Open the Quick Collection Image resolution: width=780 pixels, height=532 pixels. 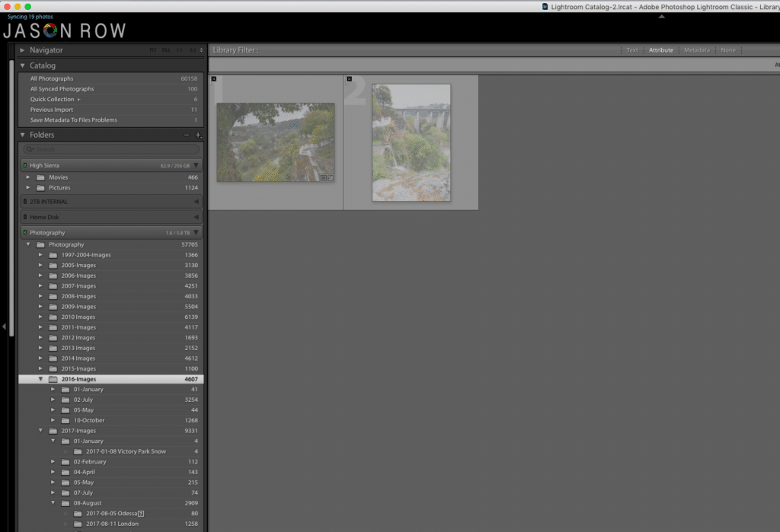pyautogui.click(x=111, y=100)
